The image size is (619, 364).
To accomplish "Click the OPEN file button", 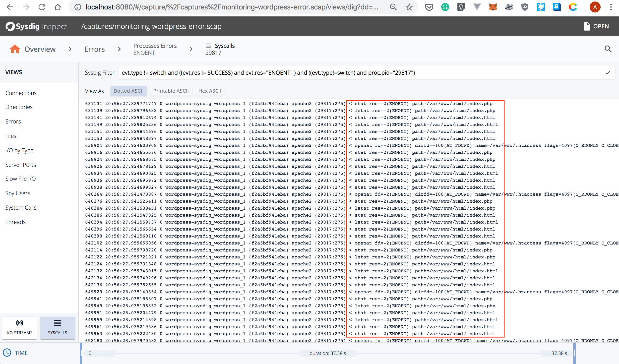I will 596,26.
